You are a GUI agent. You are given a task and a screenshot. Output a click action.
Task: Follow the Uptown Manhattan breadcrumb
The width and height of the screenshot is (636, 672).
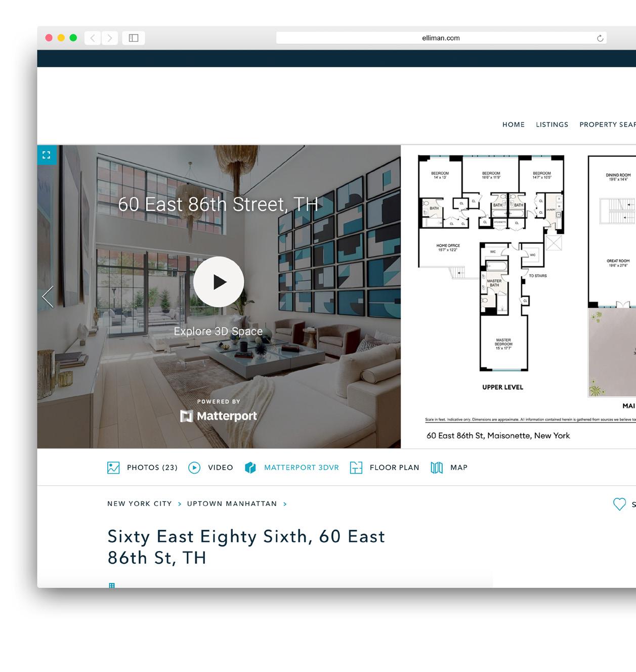[x=232, y=503]
